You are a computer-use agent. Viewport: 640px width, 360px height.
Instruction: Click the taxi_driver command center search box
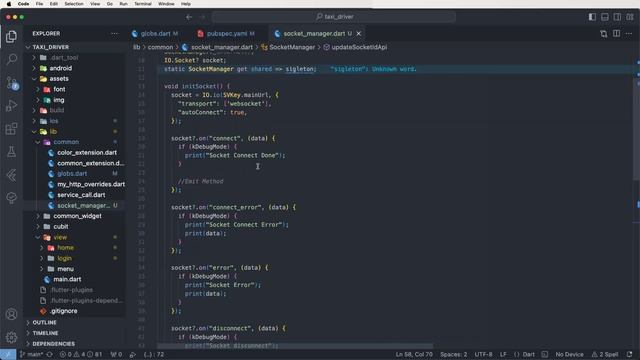tap(334, 17)
